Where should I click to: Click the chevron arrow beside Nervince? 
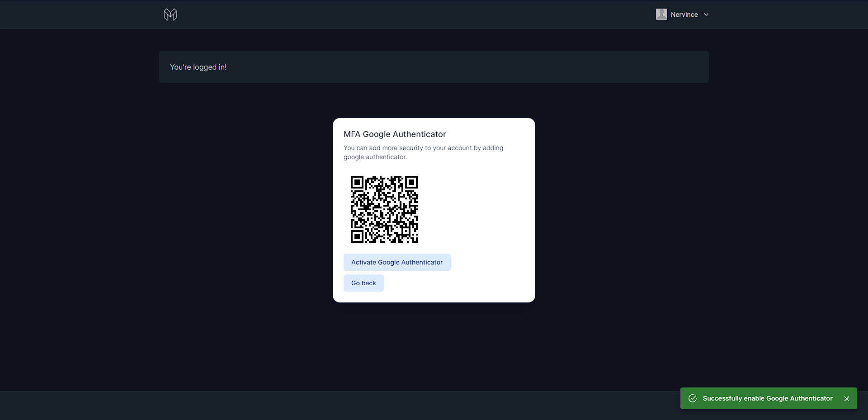[706, 14]
